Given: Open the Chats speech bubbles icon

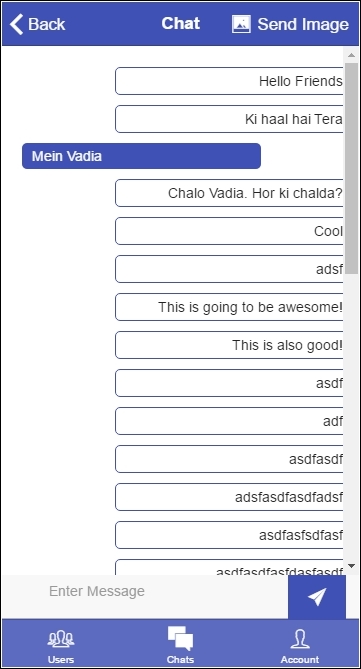Looking at the screenshot, I should [180, 638].
